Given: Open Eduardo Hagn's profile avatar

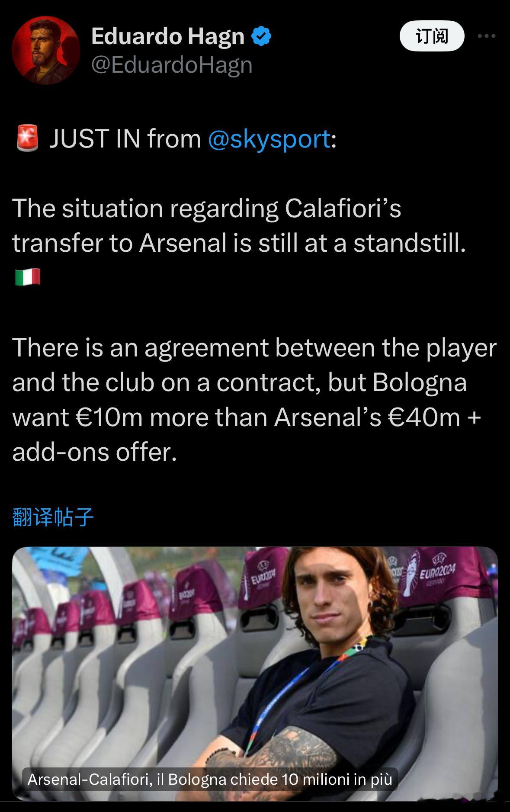Looking at the screenshot, I should pos(46,51).
